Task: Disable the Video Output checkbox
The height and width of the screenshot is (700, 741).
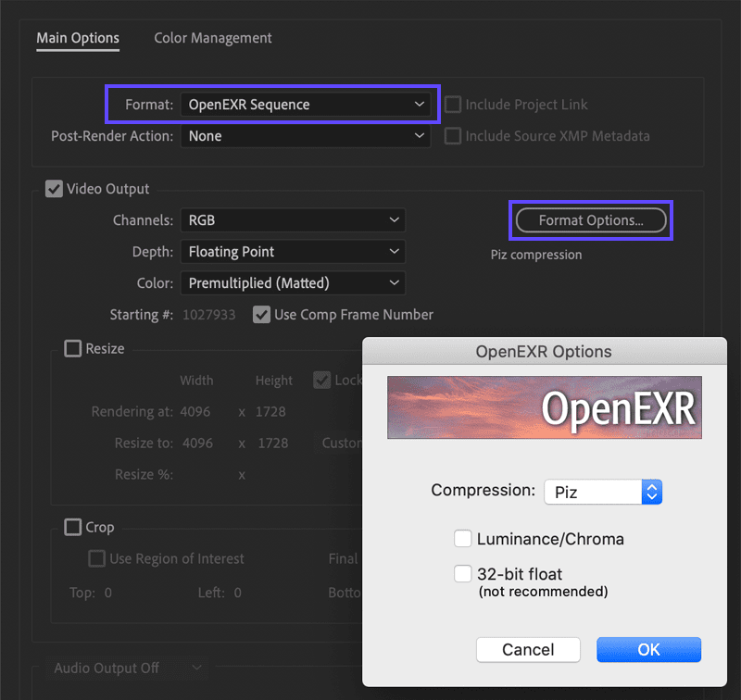Action: [x=54, y=189]
